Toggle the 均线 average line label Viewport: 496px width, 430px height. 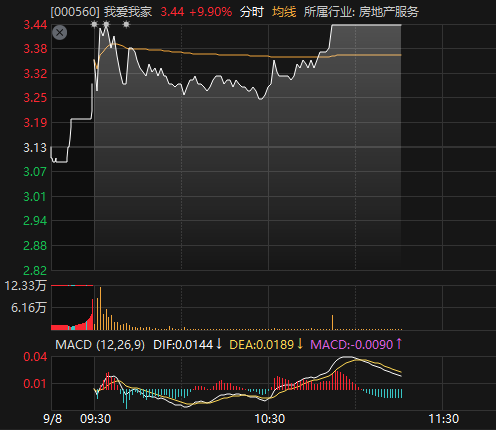(284, 12)
